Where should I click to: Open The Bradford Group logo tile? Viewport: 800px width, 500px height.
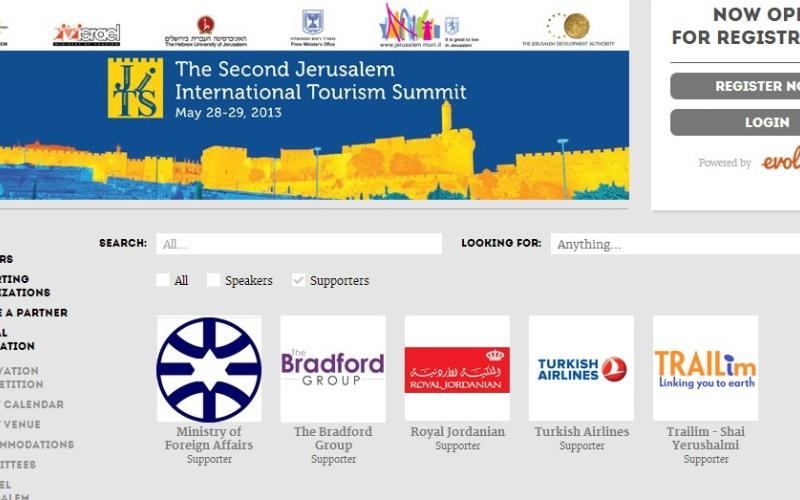pos(333,369)
